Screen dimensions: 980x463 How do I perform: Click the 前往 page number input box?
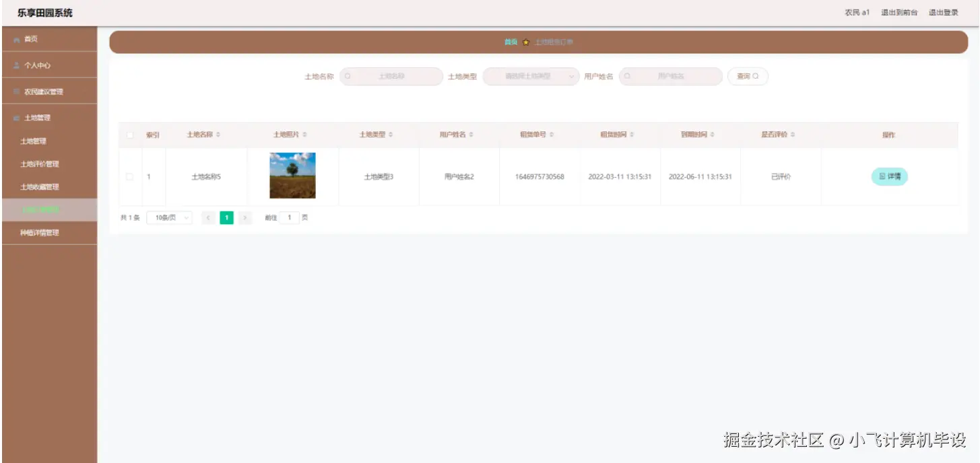[x=290, y=218]
